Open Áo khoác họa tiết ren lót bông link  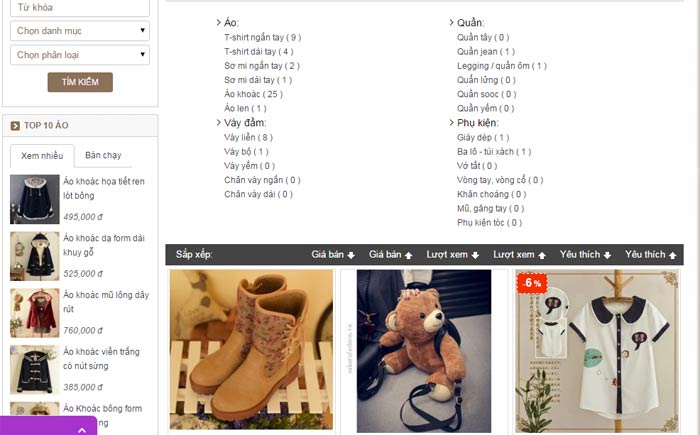click(104, 188)
